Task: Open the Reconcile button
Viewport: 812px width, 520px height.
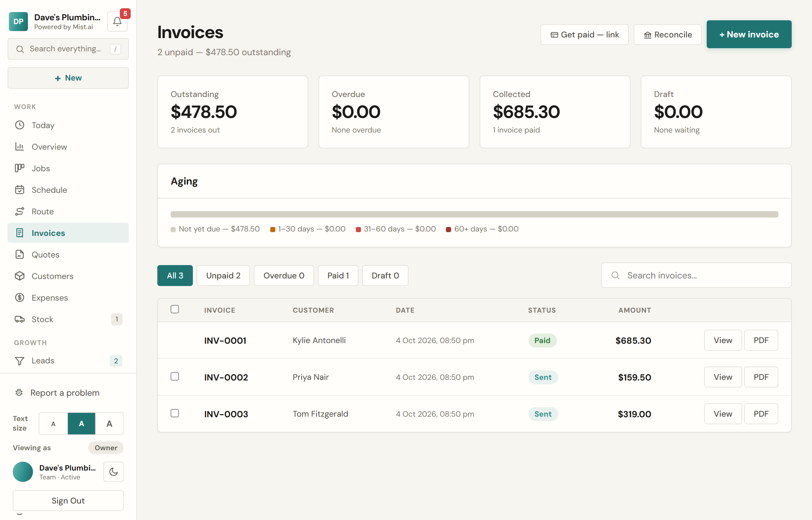Action: [x=667, y=35]
